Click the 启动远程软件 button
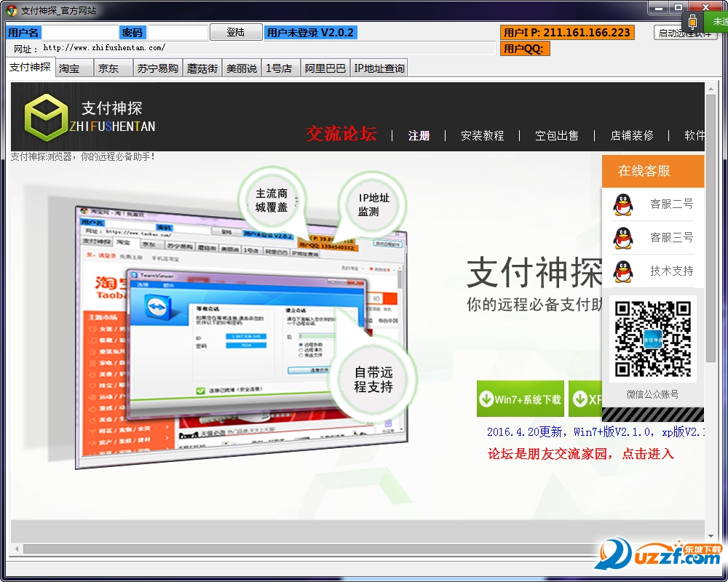 point(685,33)
